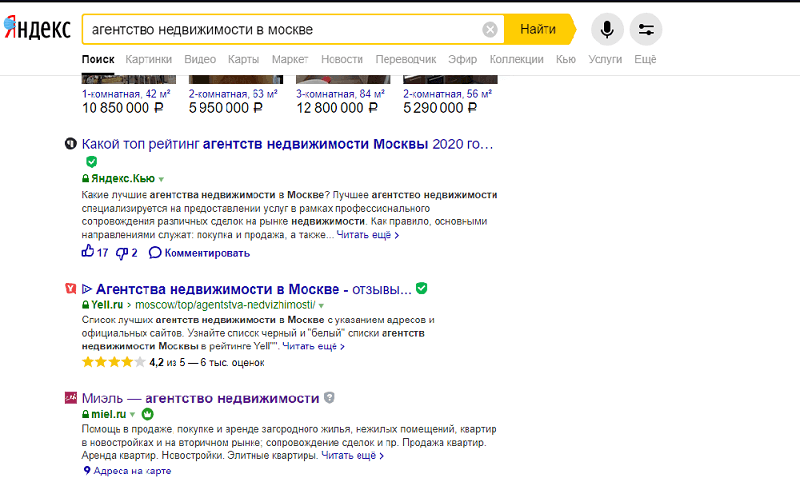Click Читать ещё in Yell snippet
The image size is (800, 486).
pos(313,346)
